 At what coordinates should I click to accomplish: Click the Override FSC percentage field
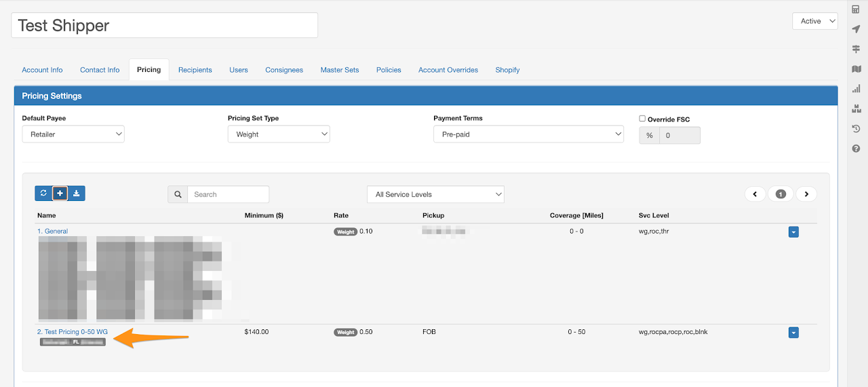(679, 135)
